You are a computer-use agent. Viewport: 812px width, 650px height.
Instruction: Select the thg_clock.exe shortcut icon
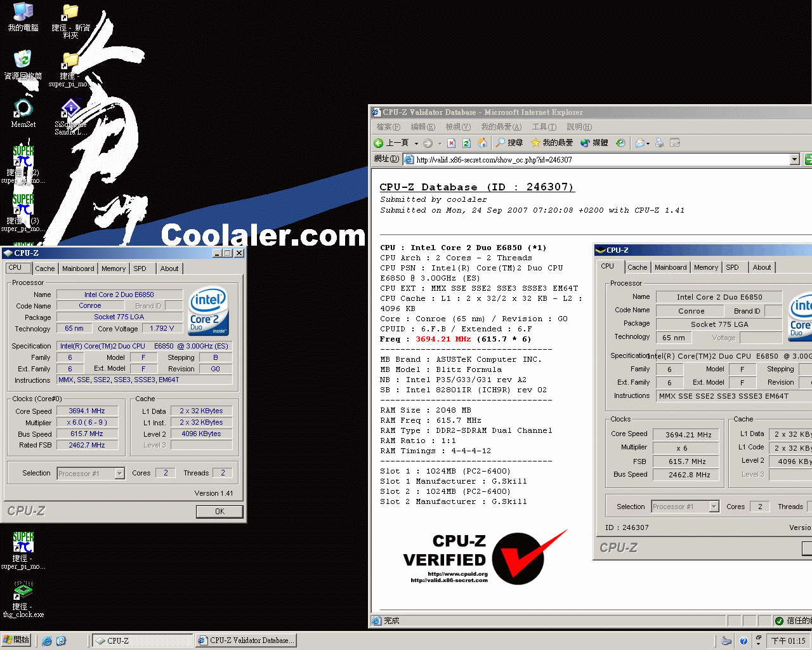coord(23,599)
